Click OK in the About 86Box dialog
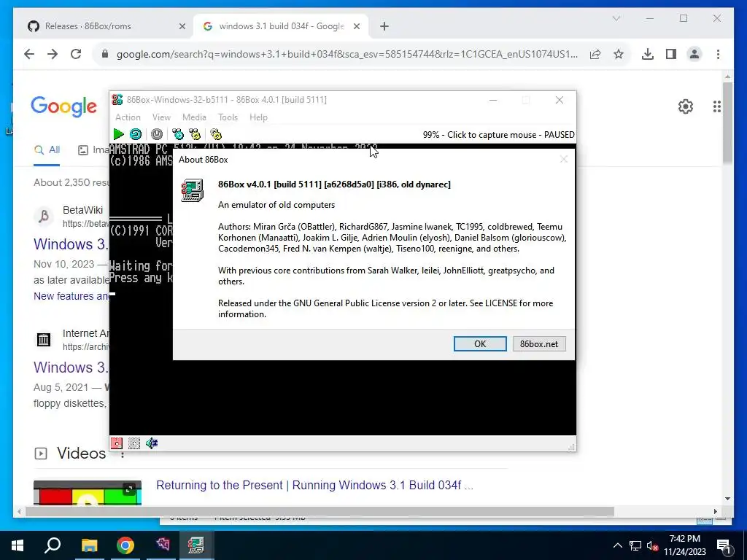 [480, 344]
